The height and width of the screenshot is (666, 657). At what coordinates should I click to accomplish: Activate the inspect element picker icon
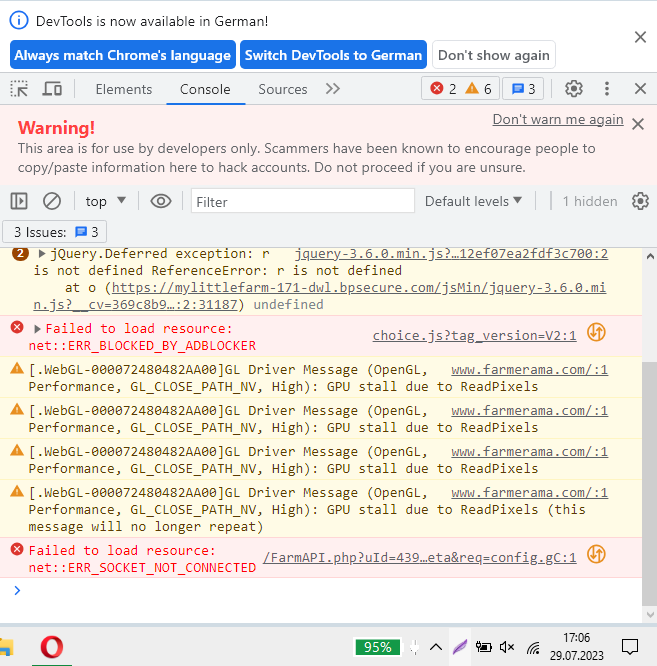pos(19,89)
